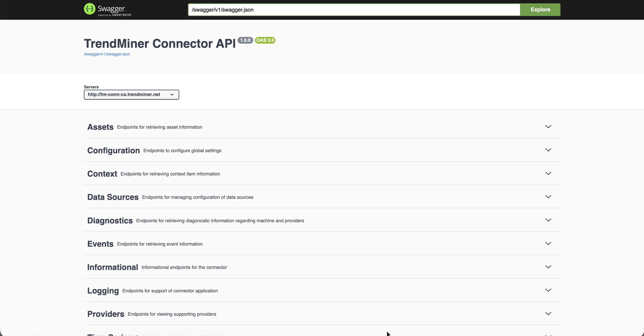
Task: Open the /swagger/v1/swagger.json link
Action: pos(107,54)
